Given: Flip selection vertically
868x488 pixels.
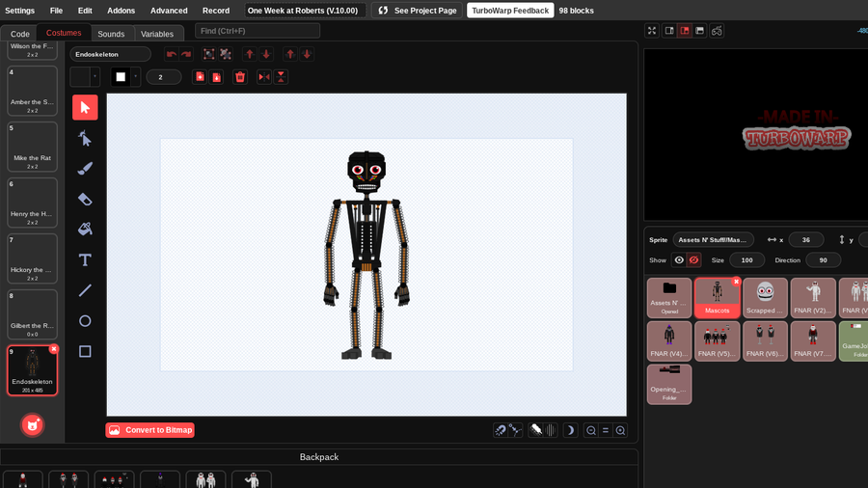Looking at the screenshot, I should (281, 77).
